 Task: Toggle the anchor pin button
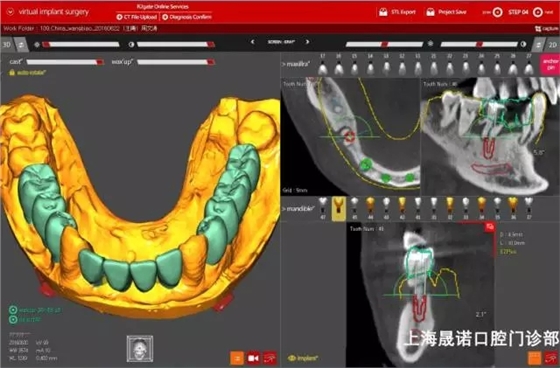click(550, 64)
